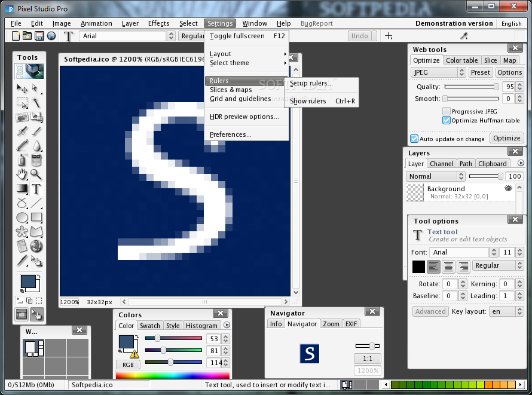Click the Navigator thumbnail of the S image

point(310,354)
